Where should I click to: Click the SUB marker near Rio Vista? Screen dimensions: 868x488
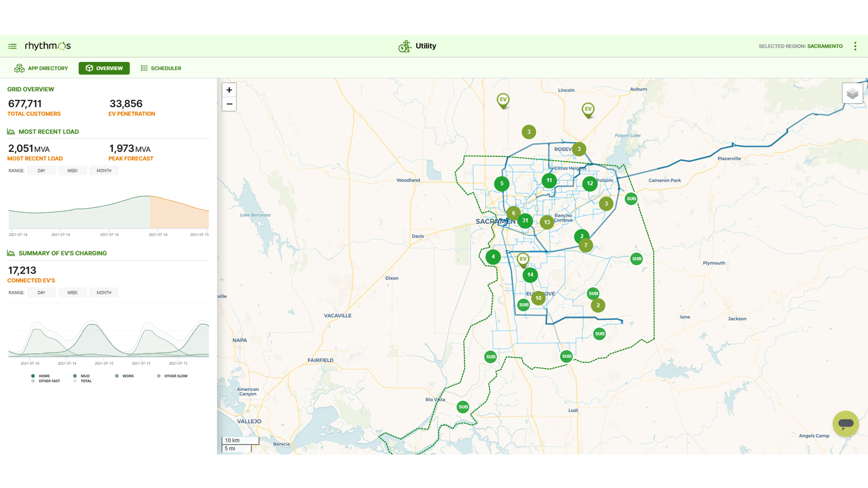pyautogui.click(x=463, y=407)
